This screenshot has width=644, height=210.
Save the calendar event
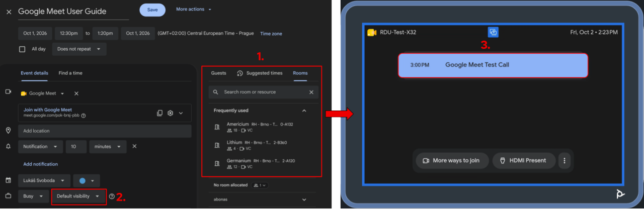[x=152, y=10]
